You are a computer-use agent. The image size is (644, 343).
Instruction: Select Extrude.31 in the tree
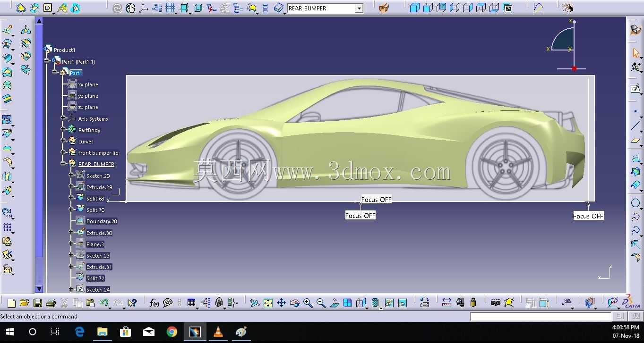99,267
